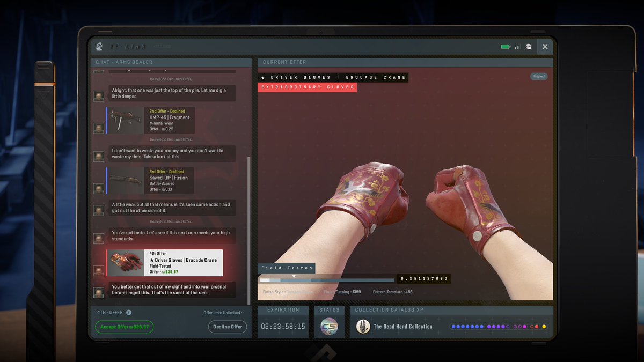Select the 2nd Offer UMP-45 Fragment card
Viewport: 644px width, 362px height.
tap(150, 120)
